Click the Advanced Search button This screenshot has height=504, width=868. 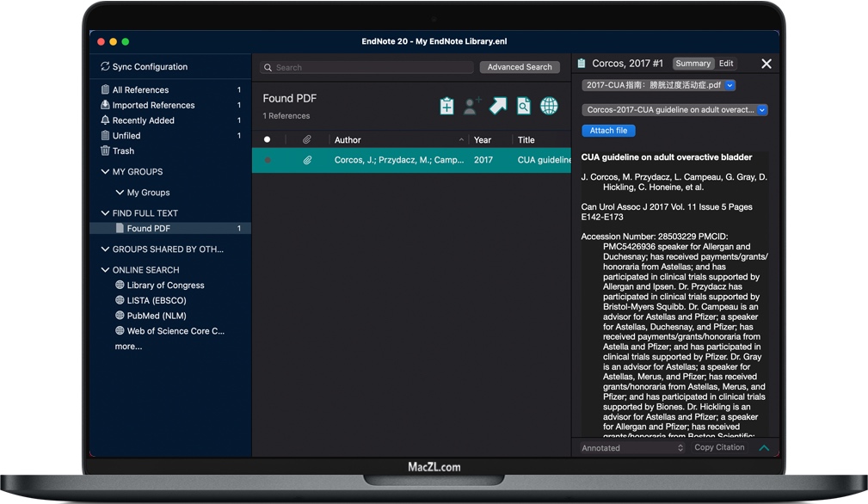tap(520, 67)
